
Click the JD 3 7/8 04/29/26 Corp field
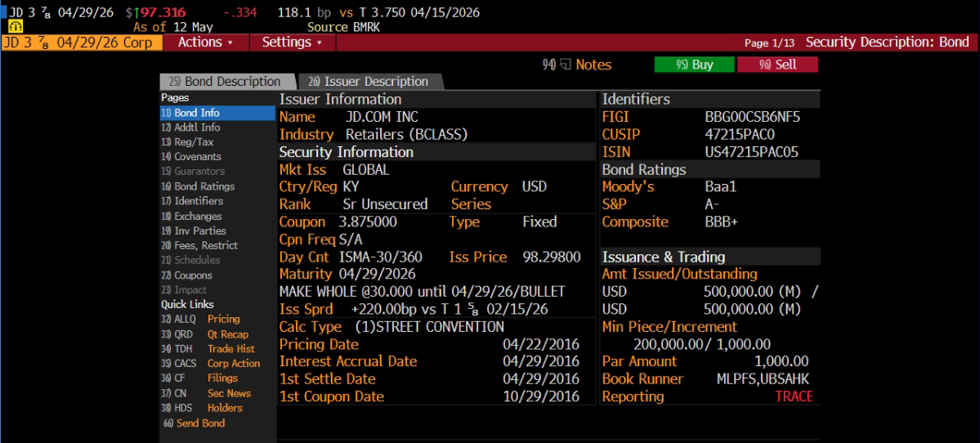82,43
